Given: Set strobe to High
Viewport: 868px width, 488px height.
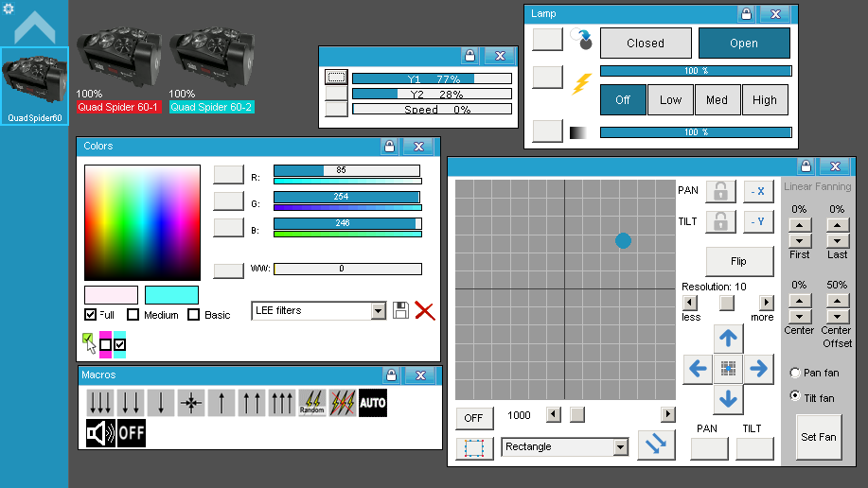Looking at the screenshot, I should click(x=765, y=100).
